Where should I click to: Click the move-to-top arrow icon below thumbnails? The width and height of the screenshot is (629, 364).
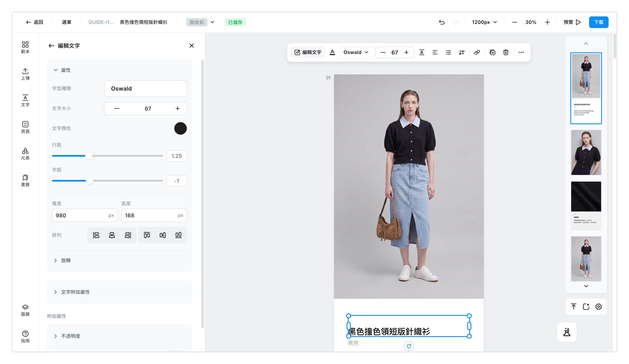tap(574, 307)
